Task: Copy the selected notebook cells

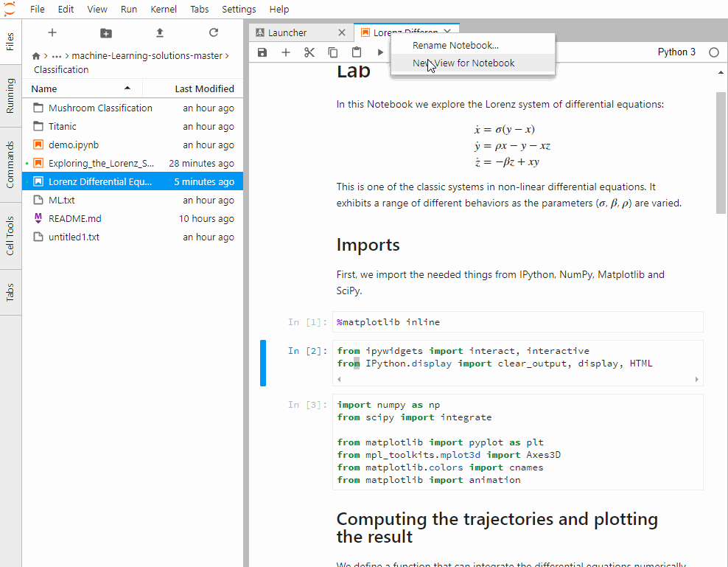Action: (332, 52)
